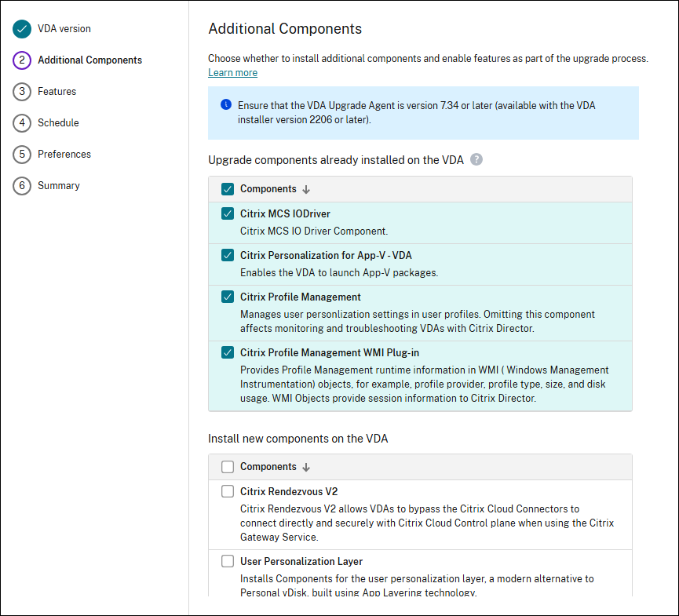This screenshot has height=616, width=679.
Task: Click the step 2 circle icon
Action: 22,60
